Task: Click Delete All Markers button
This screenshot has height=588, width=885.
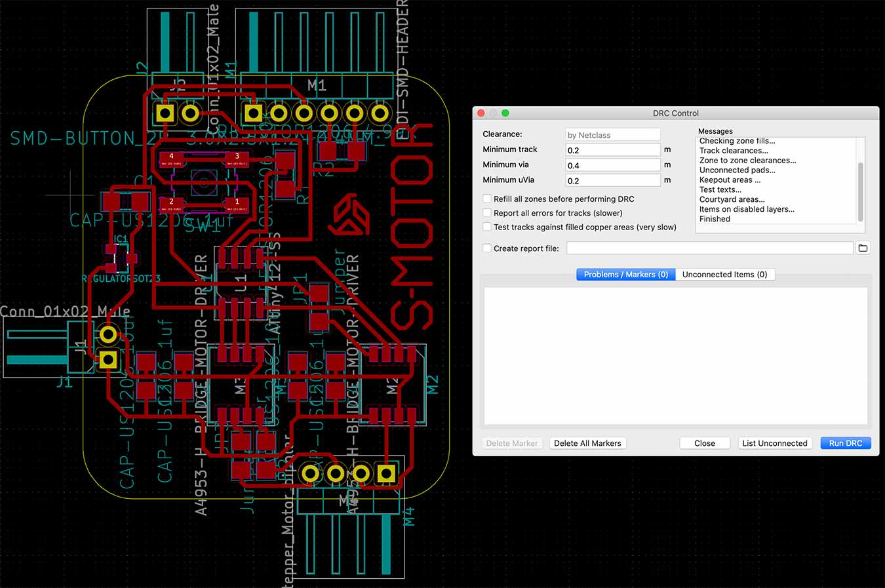Action: click(587, 443)
